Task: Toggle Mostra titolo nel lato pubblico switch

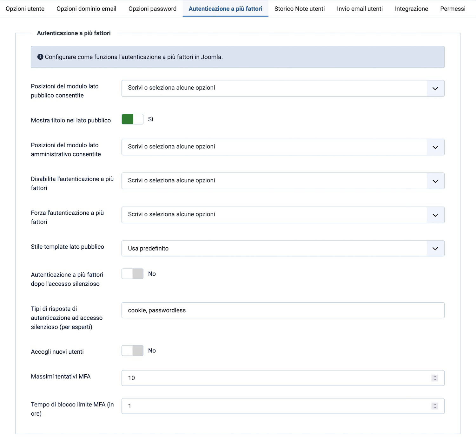Action: (x=132, y=119)
